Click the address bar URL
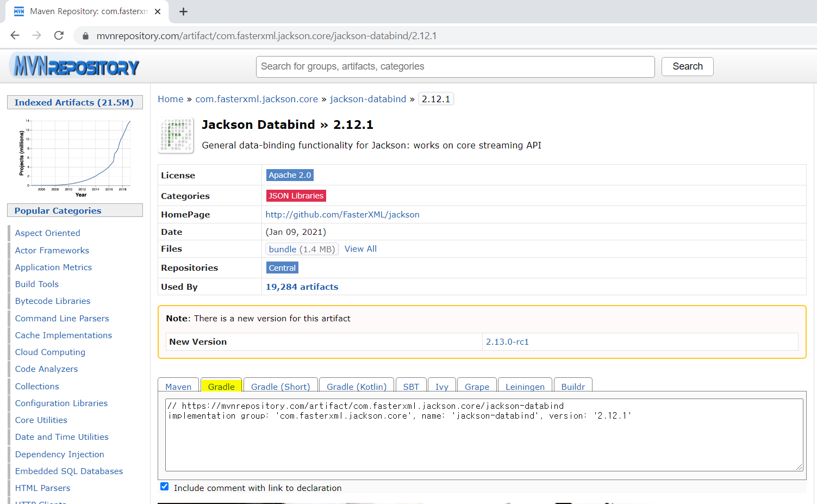The width and height of the screenshot is (817, 504). 266,36
